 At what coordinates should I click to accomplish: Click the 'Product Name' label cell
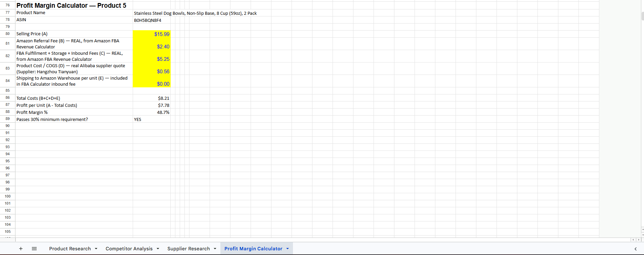click(x=74, y=13)
